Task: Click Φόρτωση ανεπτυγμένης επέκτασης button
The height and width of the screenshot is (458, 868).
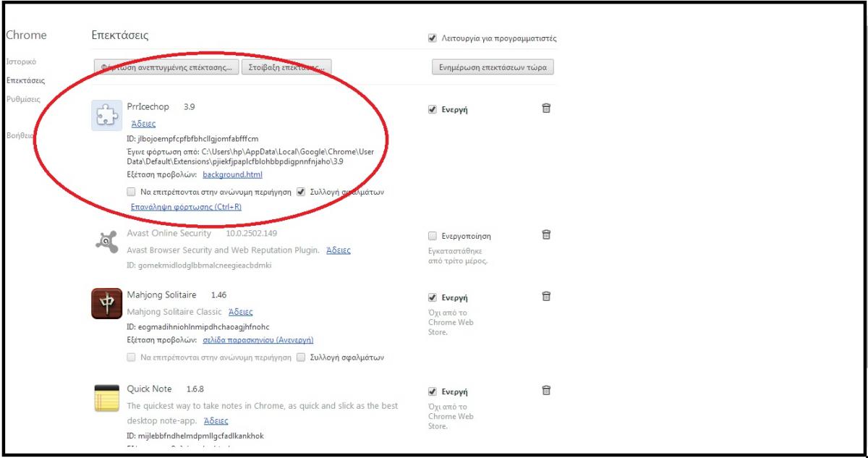Action: point(166,68)
